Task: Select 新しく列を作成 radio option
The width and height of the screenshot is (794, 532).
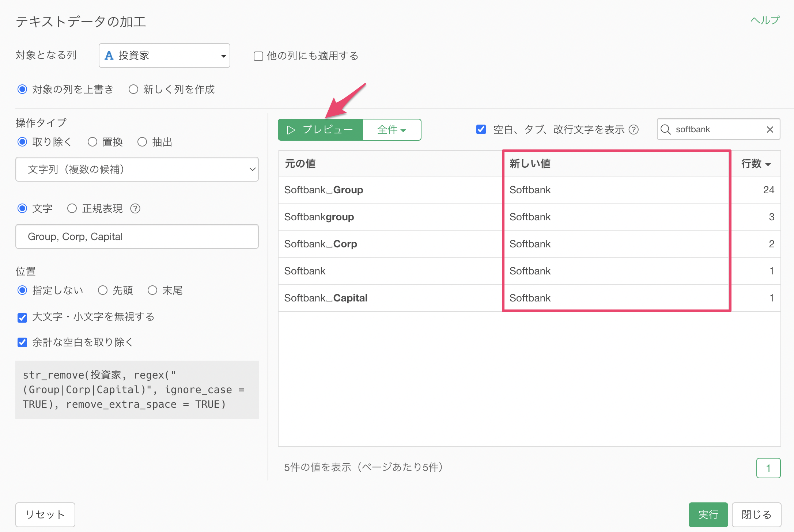Action: coord(133,89)
